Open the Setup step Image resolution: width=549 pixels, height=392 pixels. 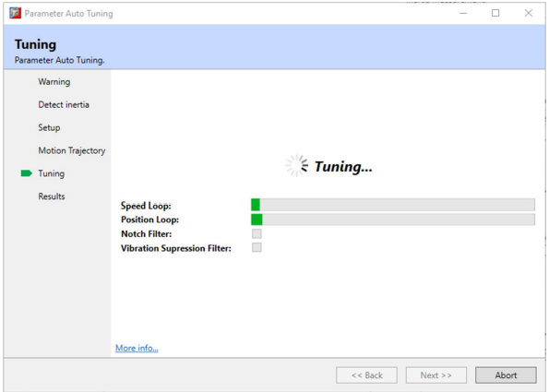[x=49, y=127]
